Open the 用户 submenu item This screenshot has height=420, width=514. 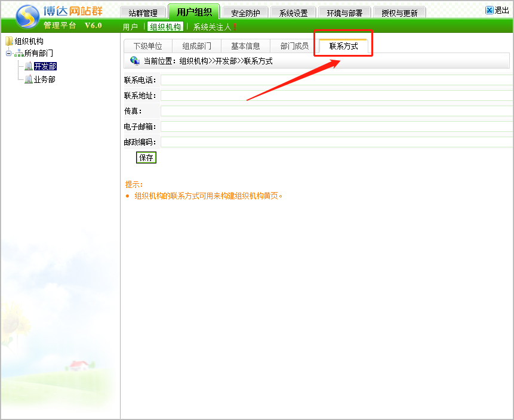[130, 27]
